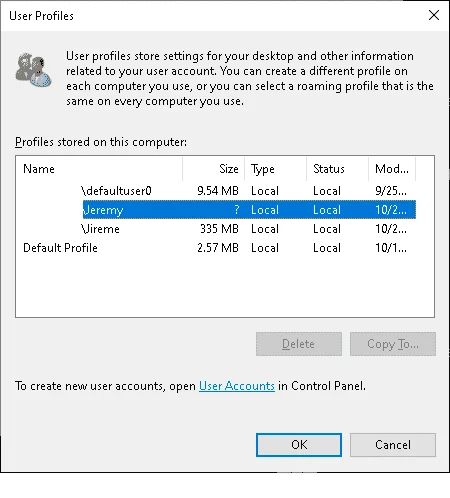Click the Delete button
Screen dimensions: 450x498
[299, 344]
